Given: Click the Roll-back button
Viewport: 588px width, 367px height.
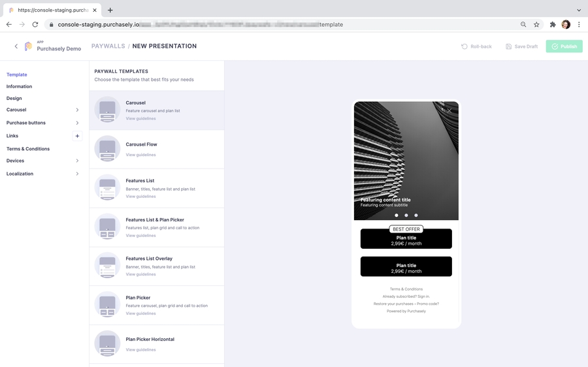Looking at the screenshot, I should point(476,46).
